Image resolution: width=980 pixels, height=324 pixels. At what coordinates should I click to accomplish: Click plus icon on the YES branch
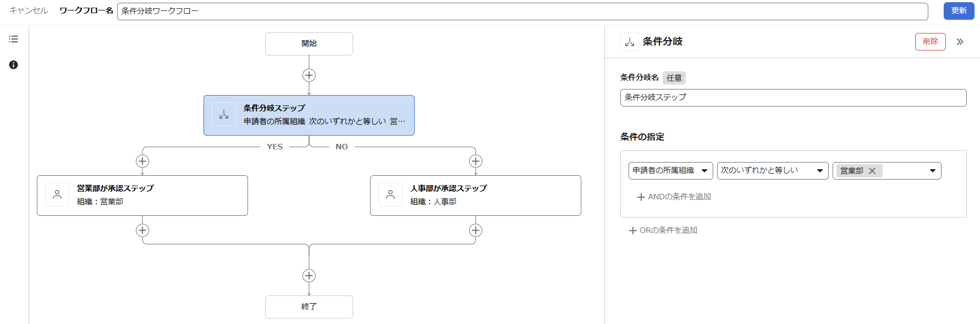pyautogui.click(x=142, y=161)
